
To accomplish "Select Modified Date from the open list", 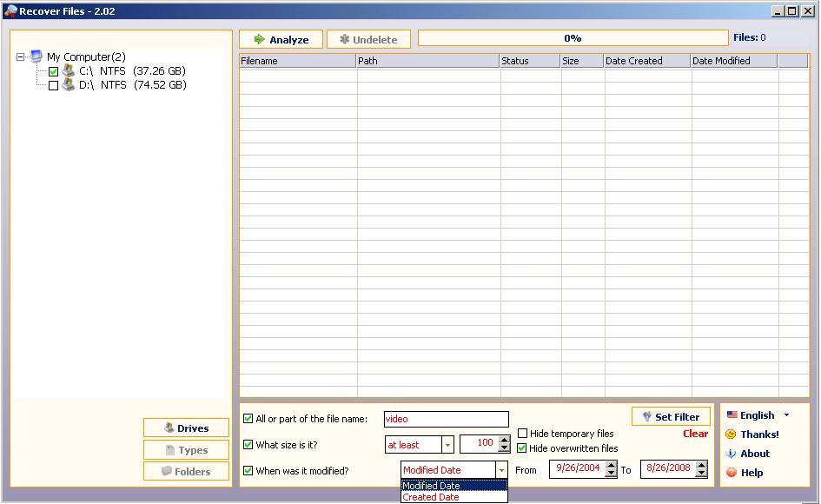I will pos(430,485).
